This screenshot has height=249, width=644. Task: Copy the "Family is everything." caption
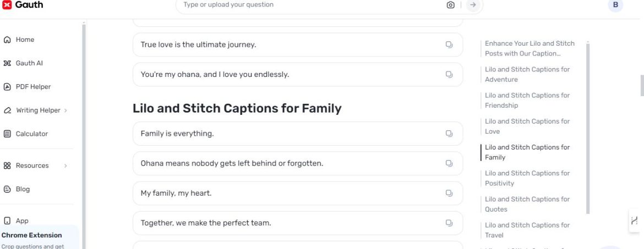tap(449, 134)
